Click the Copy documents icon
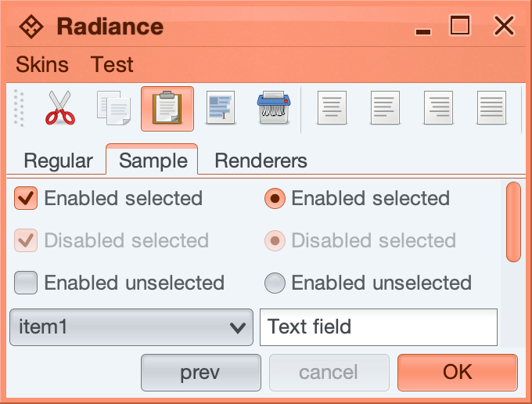The height and width of the screenshot is (404, 532). click(113, 108)
